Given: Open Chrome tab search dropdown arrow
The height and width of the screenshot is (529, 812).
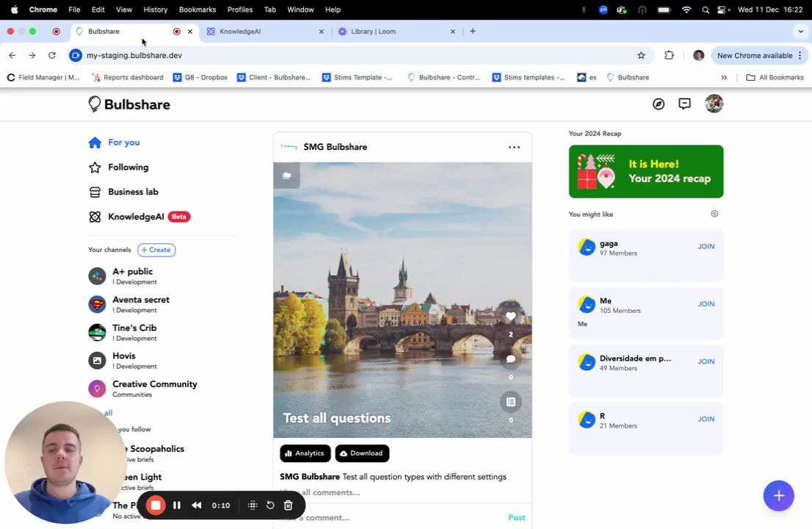Looking at the screenshot, I should pyautogui.click(x=800, y=32).
